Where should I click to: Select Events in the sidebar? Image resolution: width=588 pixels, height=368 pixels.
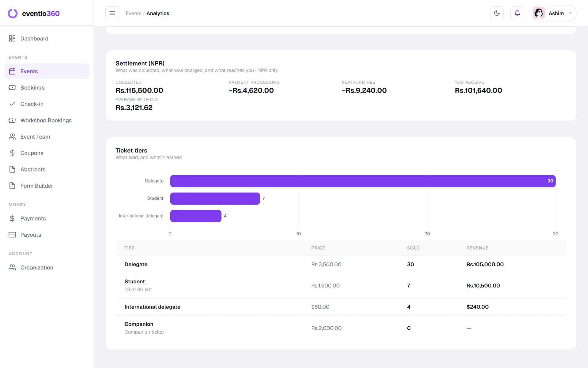pos(47,71)
